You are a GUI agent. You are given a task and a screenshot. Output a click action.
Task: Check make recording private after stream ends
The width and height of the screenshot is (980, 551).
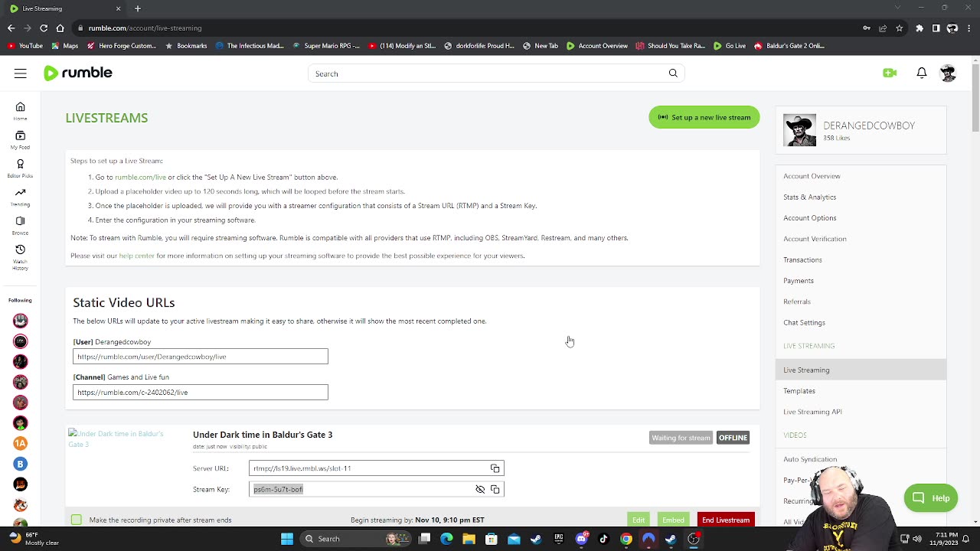tap(77, 520)
